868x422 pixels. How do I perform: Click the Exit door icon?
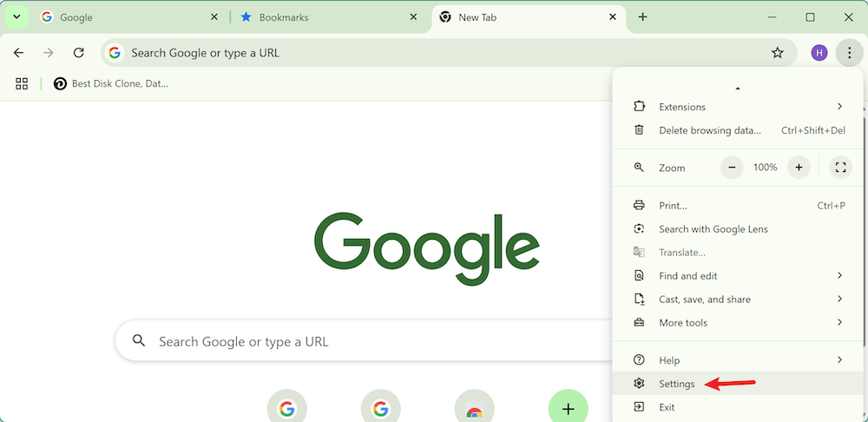[x=639, y=407]
